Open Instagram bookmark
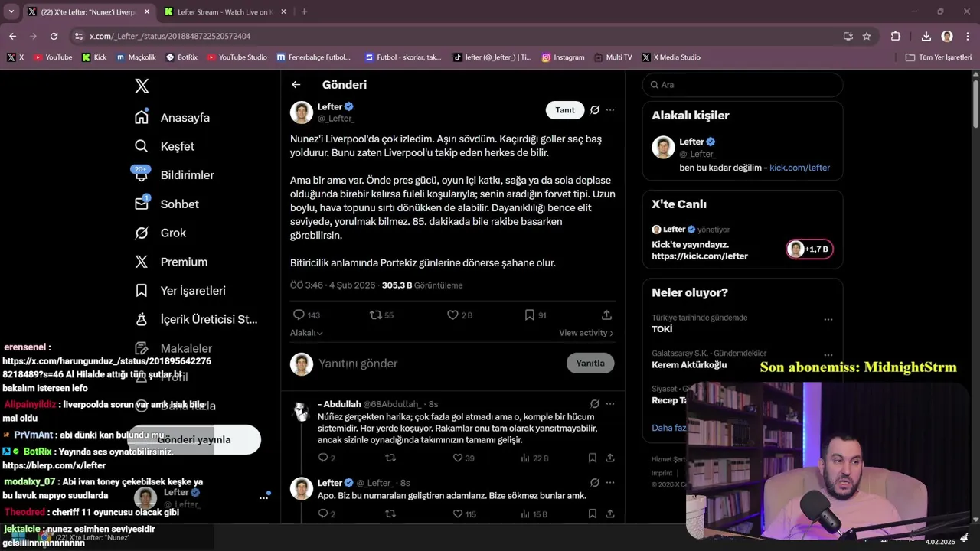Viewport: 980px width, 551px height. (563, 57)
